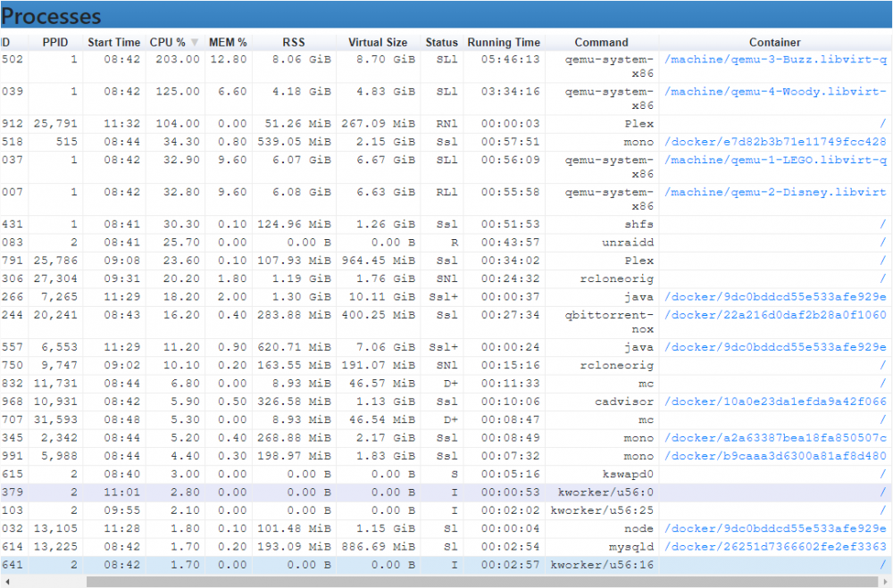This screenshot has height=588, width=893.
Task: Open the node process docker container link
Action: (776, 528)
